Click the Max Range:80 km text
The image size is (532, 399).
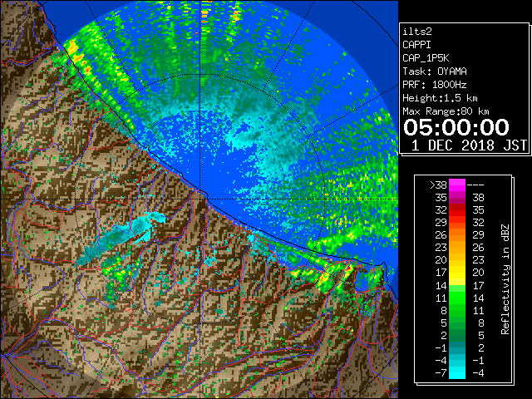tap(446, 111)
